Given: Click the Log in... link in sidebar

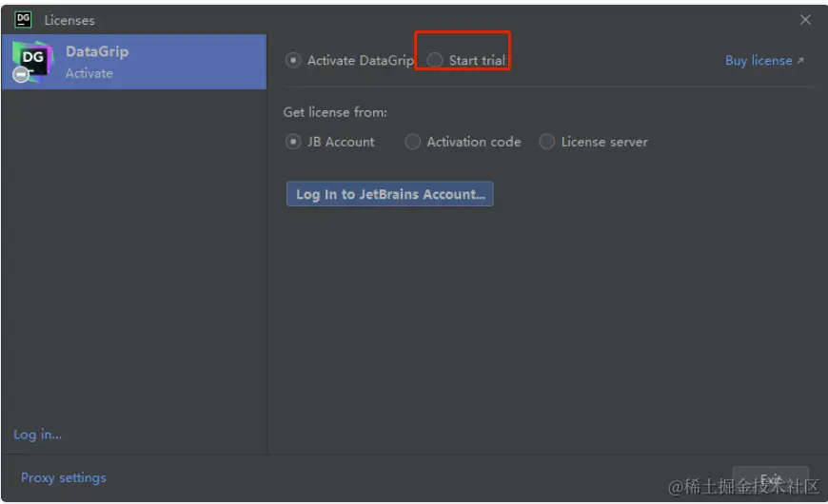Looking at the screenshot, I should click(37, 435).
